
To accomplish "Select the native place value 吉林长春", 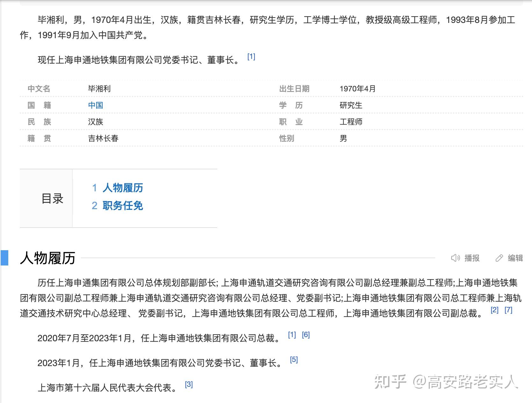I will pyautogui.click(x=103, y=138).
